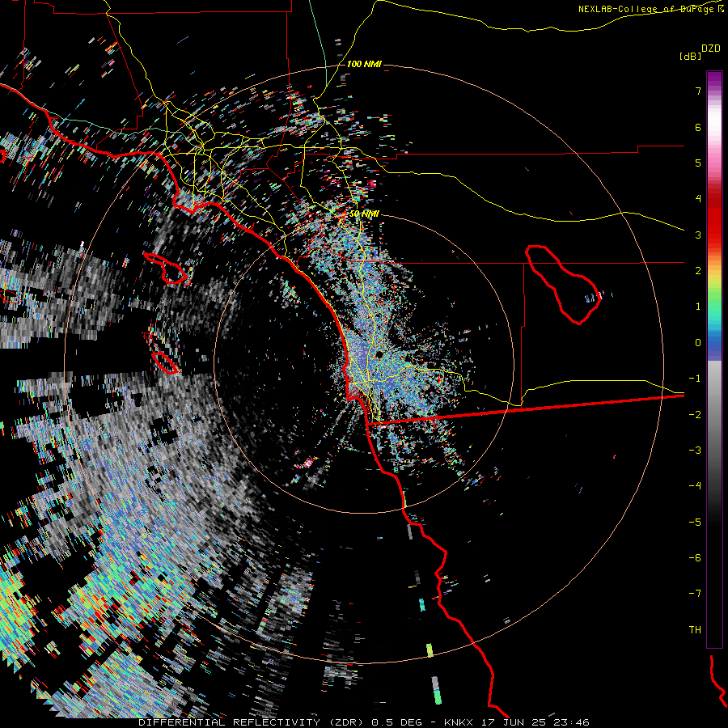Screen dimensions: 728x728
Task: Click the 1 value on the color scale
Action: 698,307
